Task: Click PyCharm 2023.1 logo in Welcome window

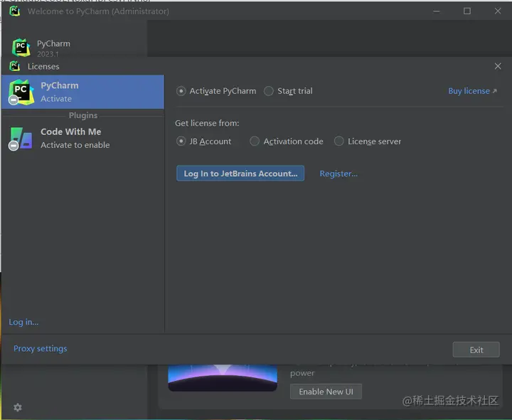Action: (x=21, y=48)
